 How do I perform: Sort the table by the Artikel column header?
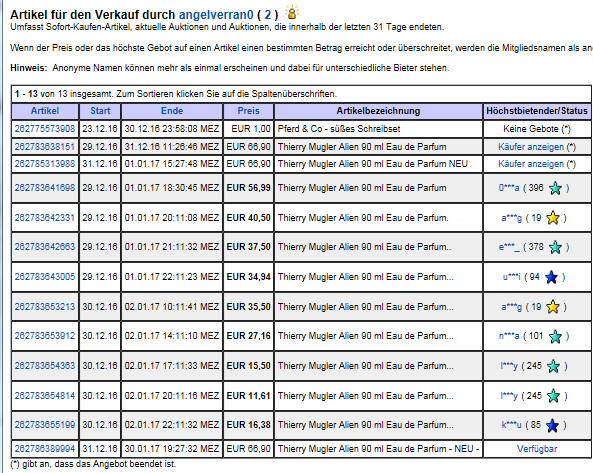click(x=45, y=111)
